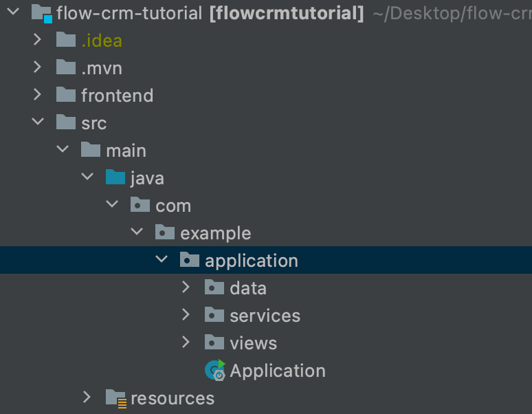Expand the .mvn folder arrow
Screen dimensions: 532x414
37,67
